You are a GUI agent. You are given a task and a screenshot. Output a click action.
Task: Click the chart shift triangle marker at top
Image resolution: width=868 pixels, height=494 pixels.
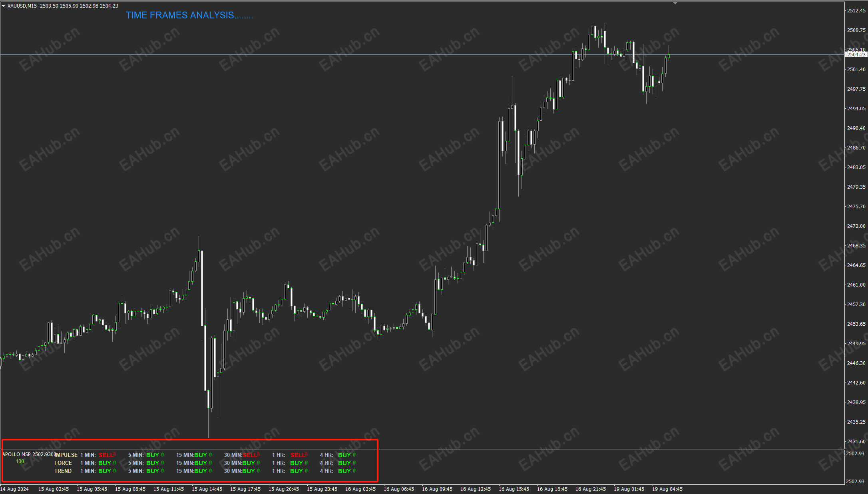tap(675, 3)
